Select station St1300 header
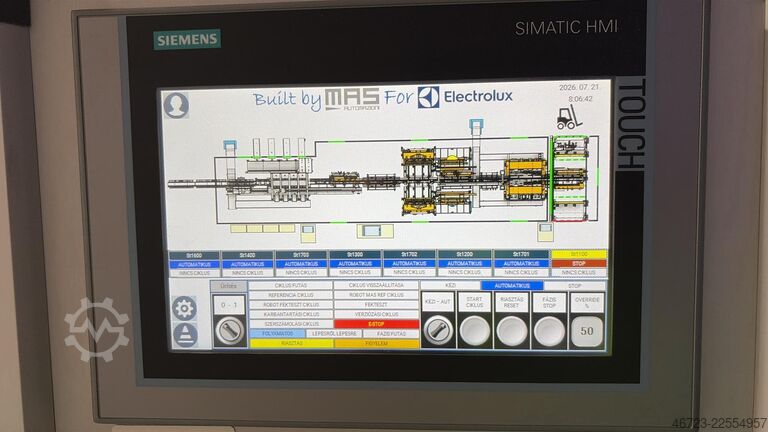 coord(355,255)
